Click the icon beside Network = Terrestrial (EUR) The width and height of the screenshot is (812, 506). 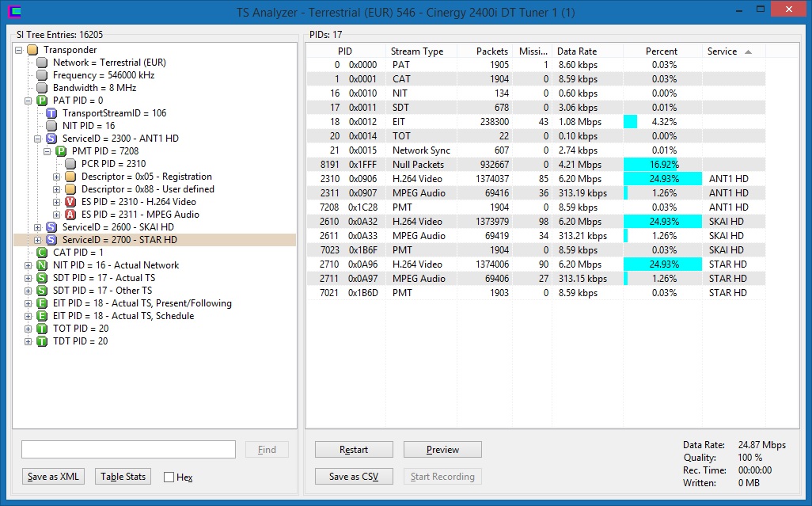[42, 63]
